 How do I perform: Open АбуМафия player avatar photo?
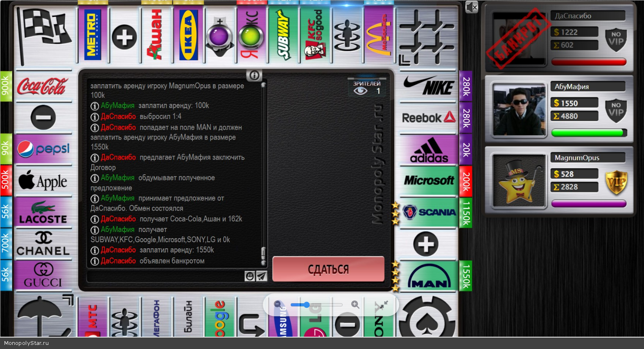click(x=519, y=110)
